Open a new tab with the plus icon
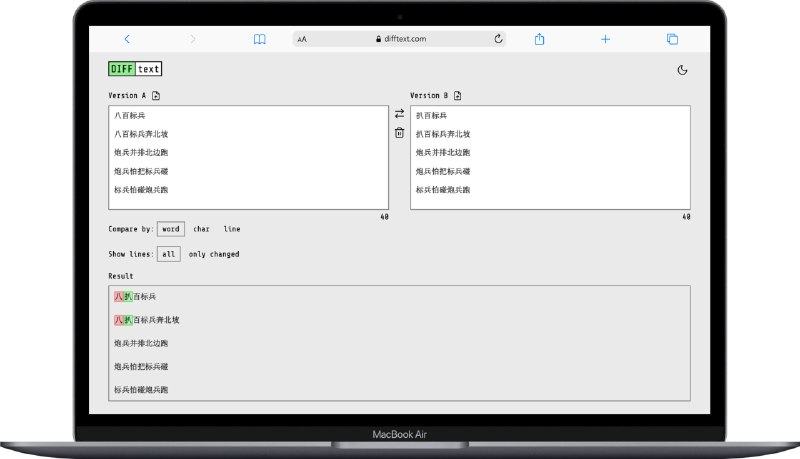Image resolution: width=800 pixels, height=459 pixels. click(x=605, y=39)
